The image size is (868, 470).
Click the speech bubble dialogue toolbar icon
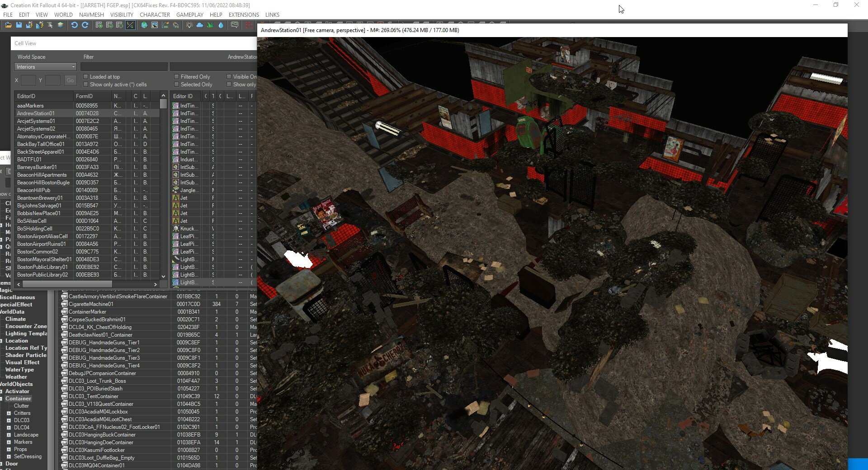(234, 25)
